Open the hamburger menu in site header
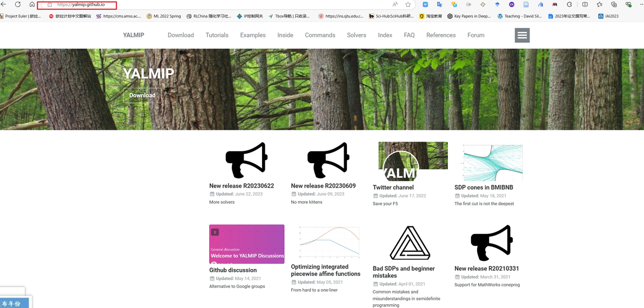This screenshot has height=308, width=644. [x=522, y=35]
